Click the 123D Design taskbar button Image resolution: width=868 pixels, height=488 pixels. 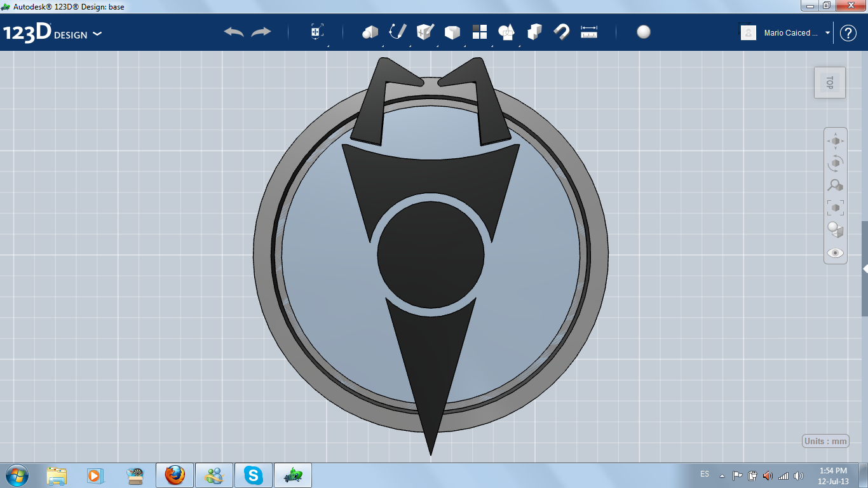pos(293,475)
